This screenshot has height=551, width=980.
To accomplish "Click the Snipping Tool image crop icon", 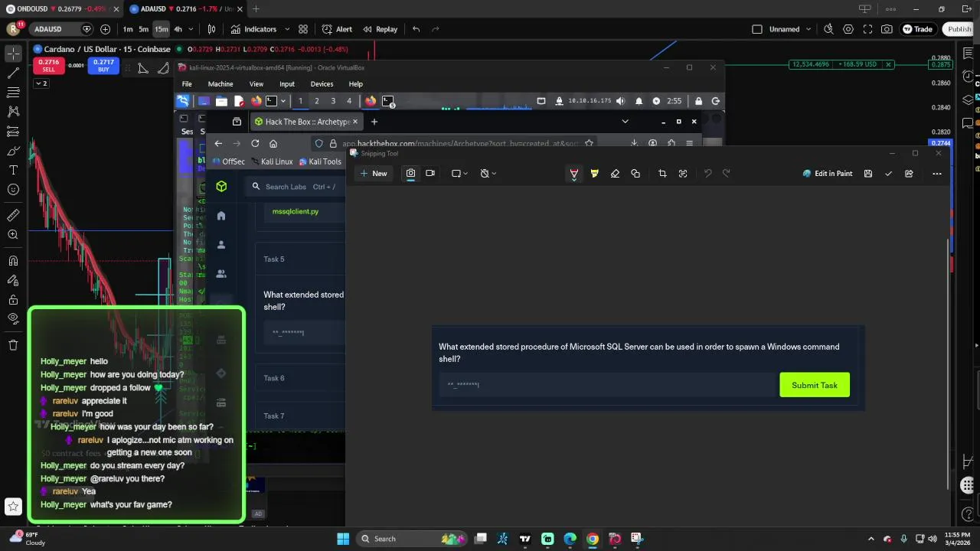I will click(x=662, y=174).
